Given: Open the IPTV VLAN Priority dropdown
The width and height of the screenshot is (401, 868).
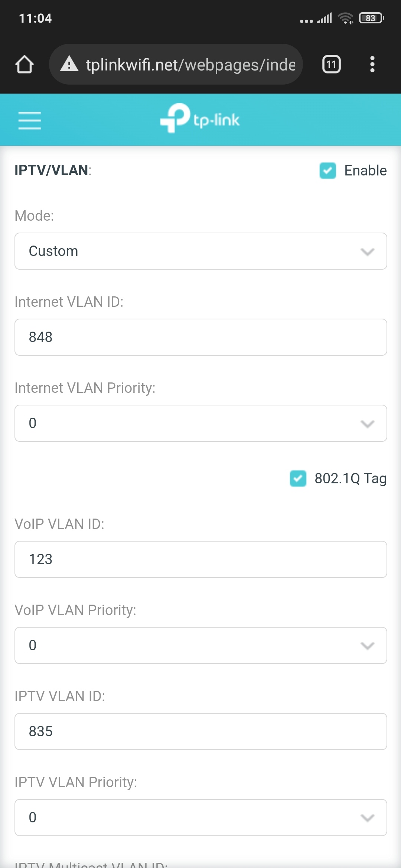Looking at the screenshot, I should 200,818.
